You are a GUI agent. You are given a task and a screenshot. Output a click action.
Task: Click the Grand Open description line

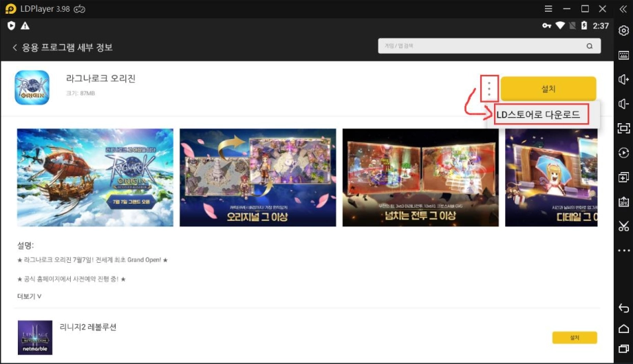tap(92, 260)
